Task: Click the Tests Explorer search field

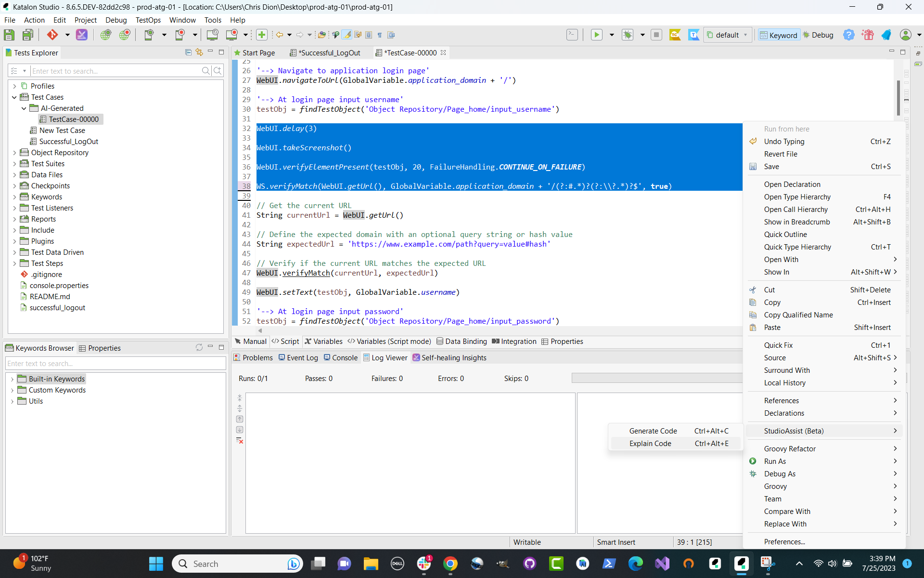Action: pos(115,71)
